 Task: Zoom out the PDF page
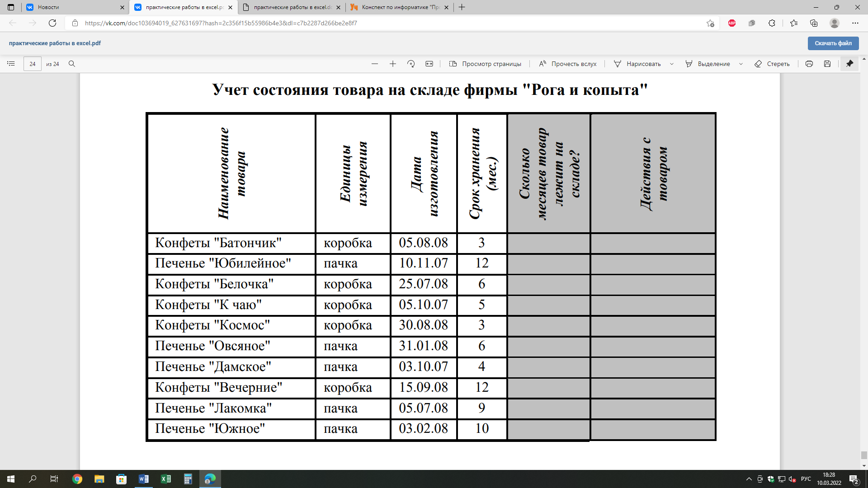375,64
